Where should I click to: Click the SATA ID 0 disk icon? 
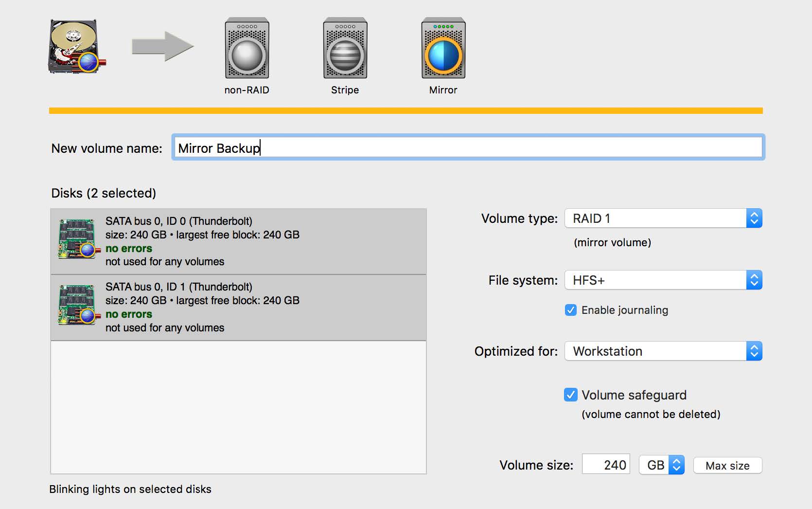(76, 239)
